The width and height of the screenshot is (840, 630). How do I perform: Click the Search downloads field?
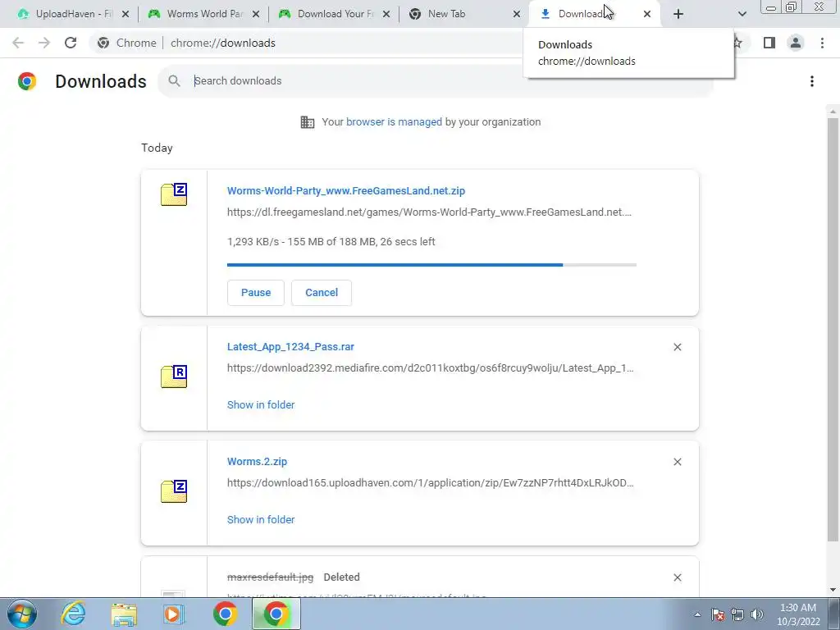click(435, 81)
